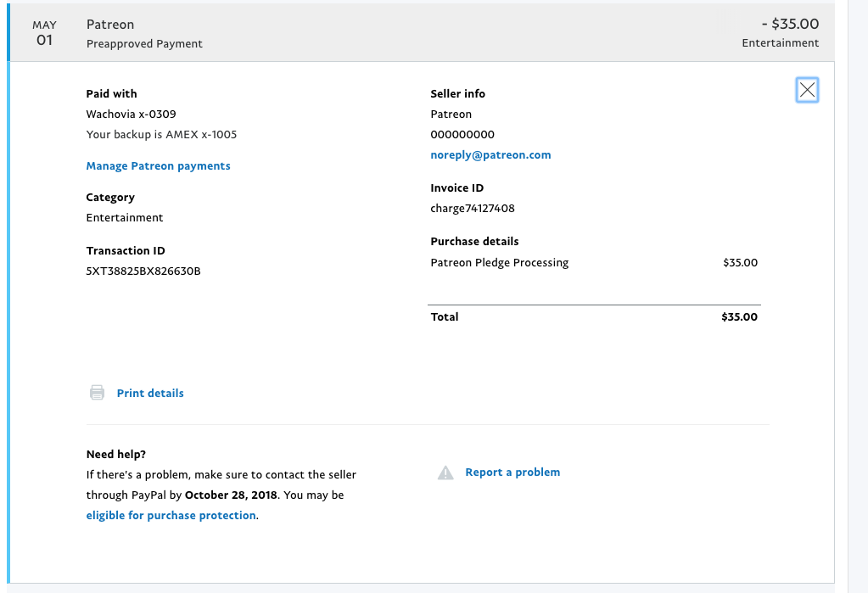Image resolution: width=868 pixels, height=593 pixels.
Task: Open eligible for purchase protection link
Action: [171, 516]
